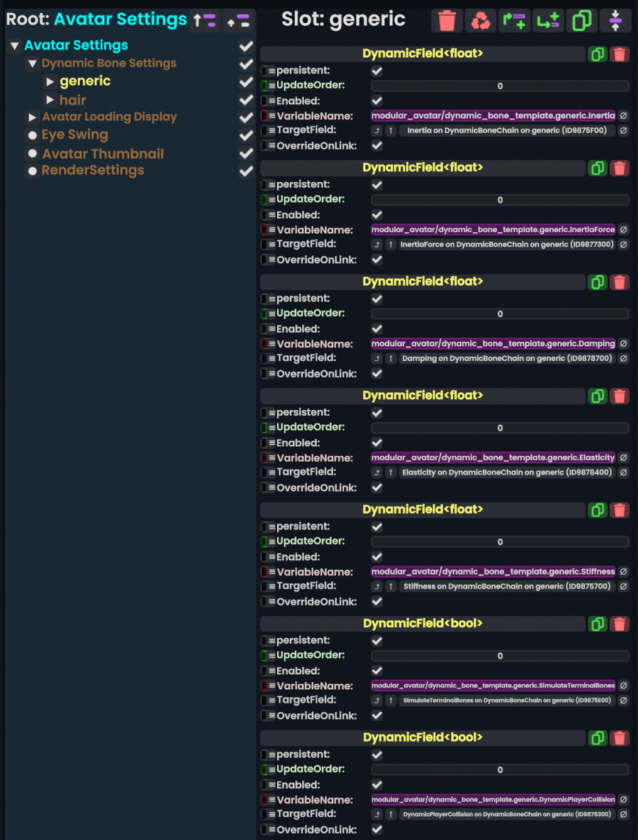The image size is (638, 840).
Task: Click the add child slot icon
Action: tap(548, 21)
